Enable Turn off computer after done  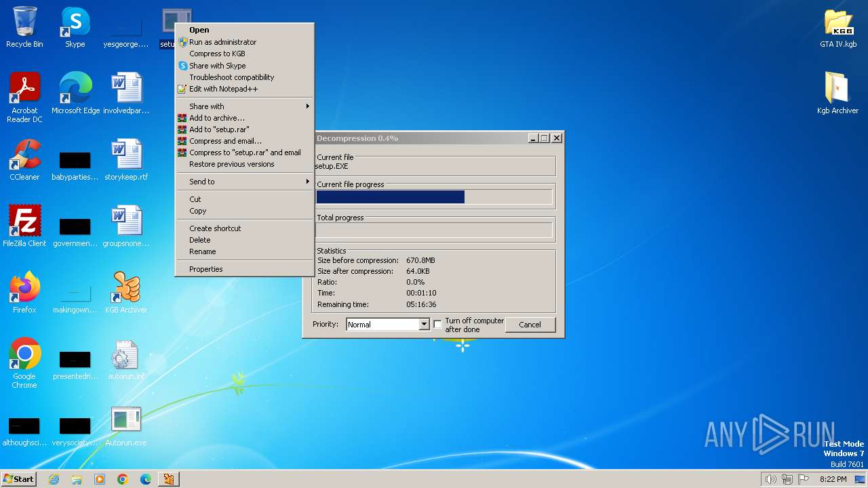coord(437,325)
